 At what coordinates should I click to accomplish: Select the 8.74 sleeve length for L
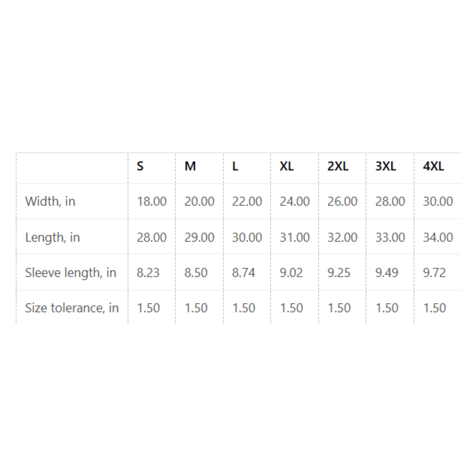(243, 273)
